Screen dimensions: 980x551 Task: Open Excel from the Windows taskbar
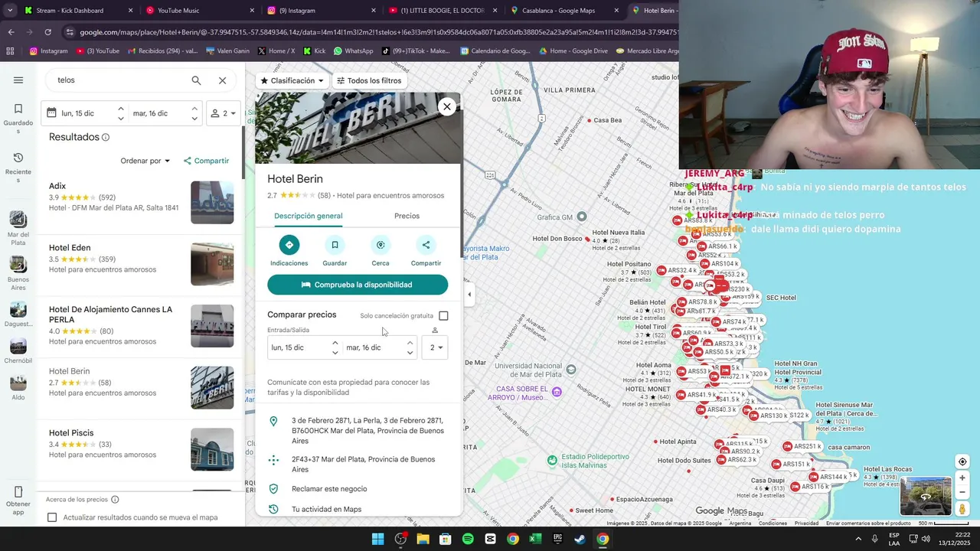[x=535, y=539]
